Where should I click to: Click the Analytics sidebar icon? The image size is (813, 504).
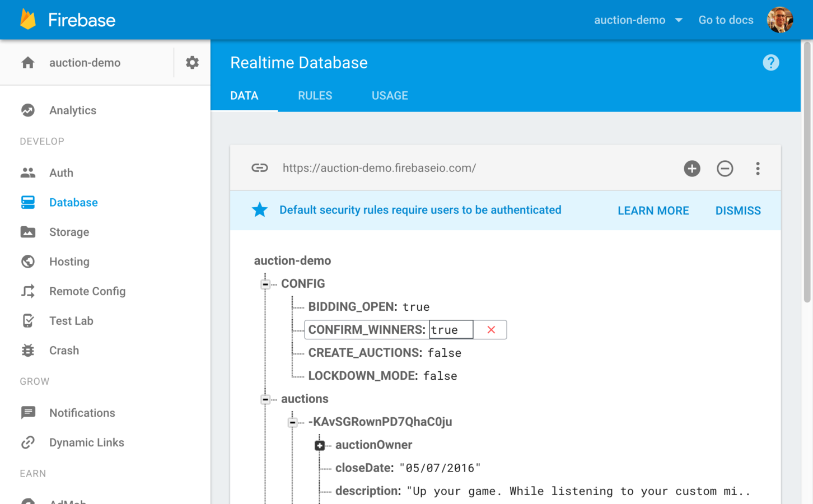point(28,110)
